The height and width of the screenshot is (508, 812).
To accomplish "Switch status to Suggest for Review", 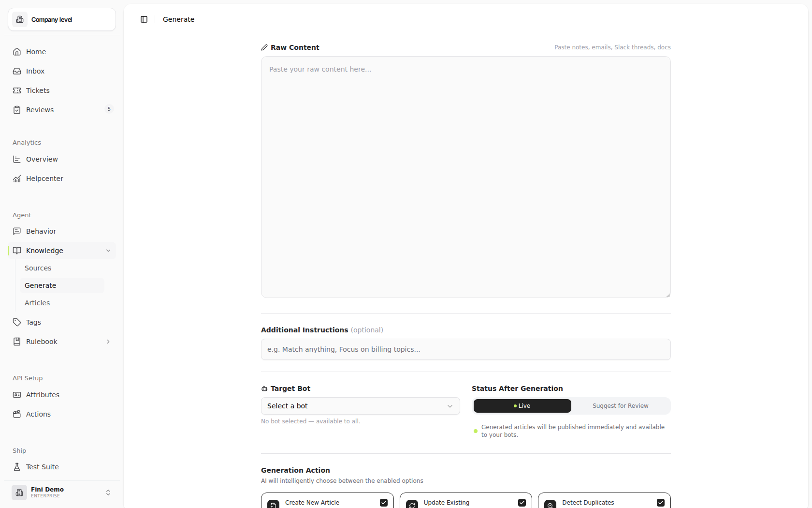I will click(x=621, y=406).
